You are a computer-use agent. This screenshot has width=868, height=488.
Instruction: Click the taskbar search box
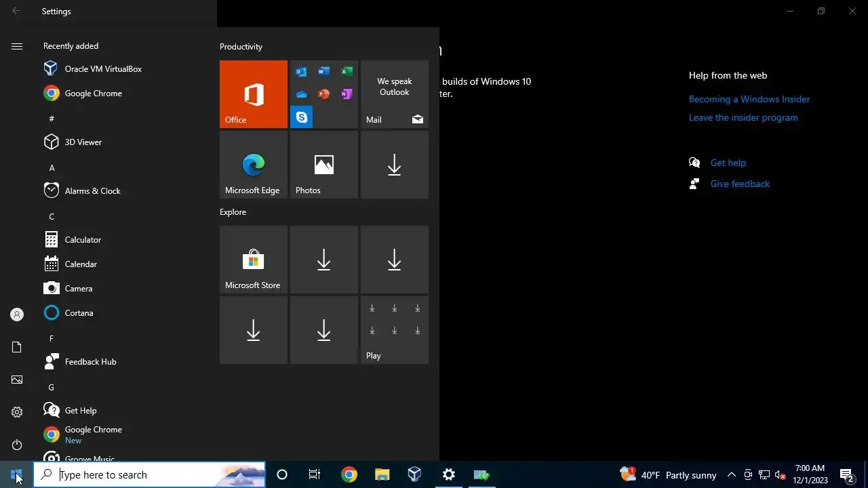point(149,474)
